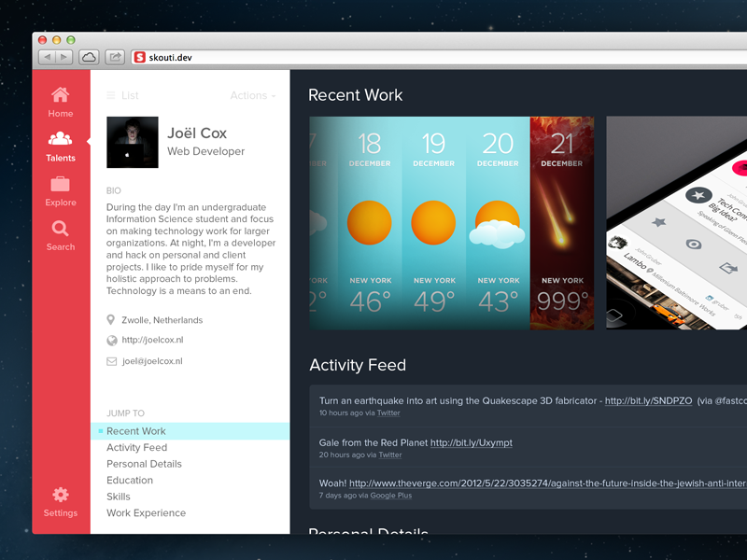This screenshot has width=747, height=560.
Task: Jump to Education section
Action: (130, 480)
